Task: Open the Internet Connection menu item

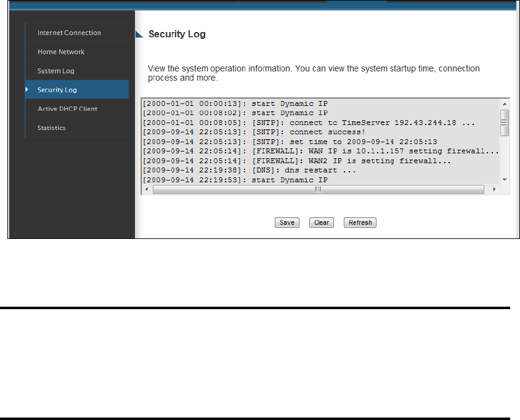Action: [x=77, y=33]
